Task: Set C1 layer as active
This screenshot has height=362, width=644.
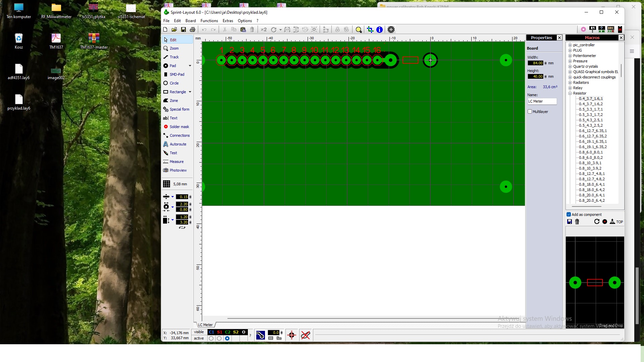Action: coord(211,339)
